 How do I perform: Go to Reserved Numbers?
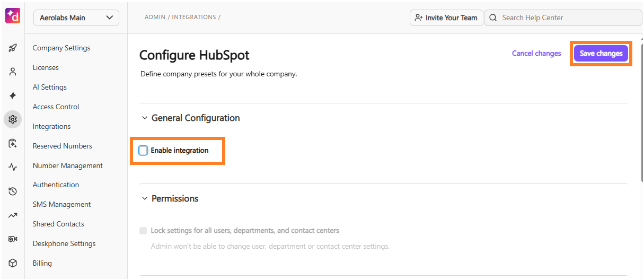coord(62,146)
